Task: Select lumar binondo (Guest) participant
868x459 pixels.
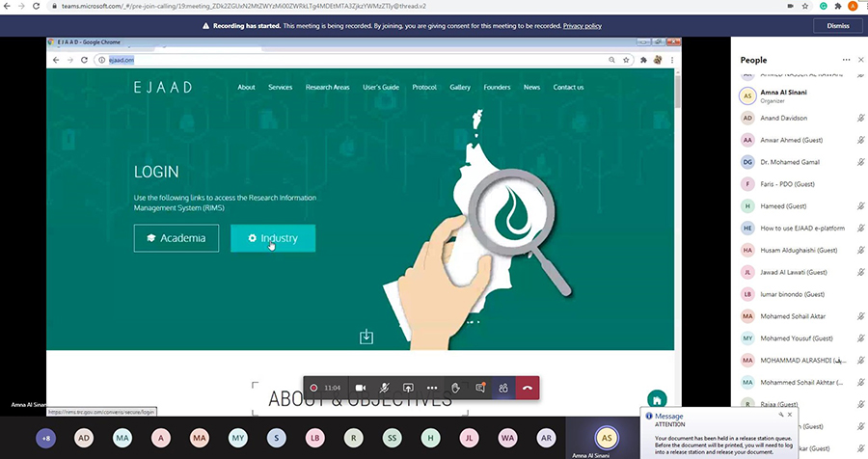Action: (x=801, y=294)
